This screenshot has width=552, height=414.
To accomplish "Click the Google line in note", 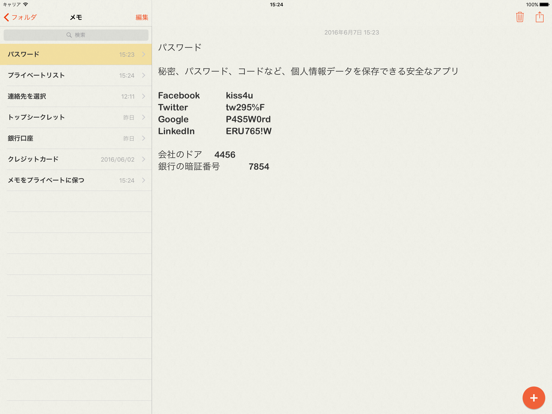I will point(214,119).
